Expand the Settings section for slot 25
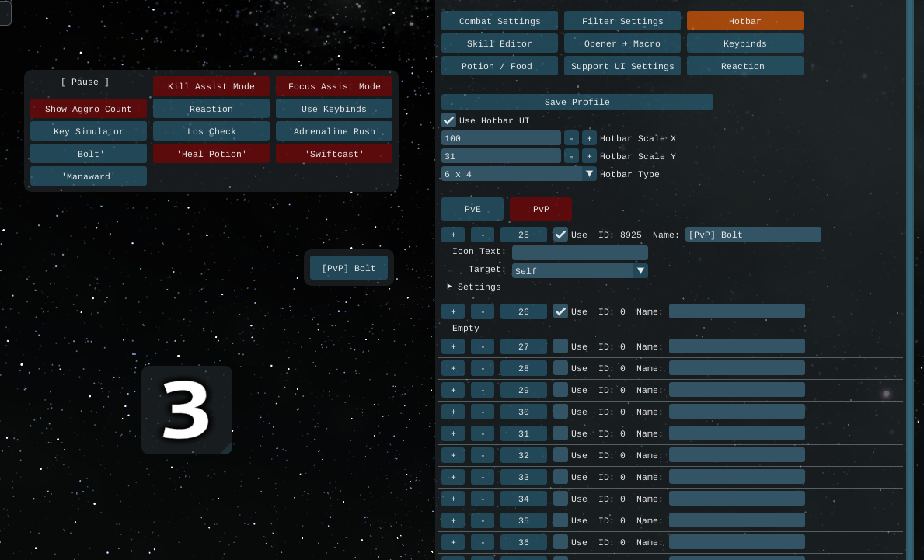 pyautogui.click(x=450, y=287)
